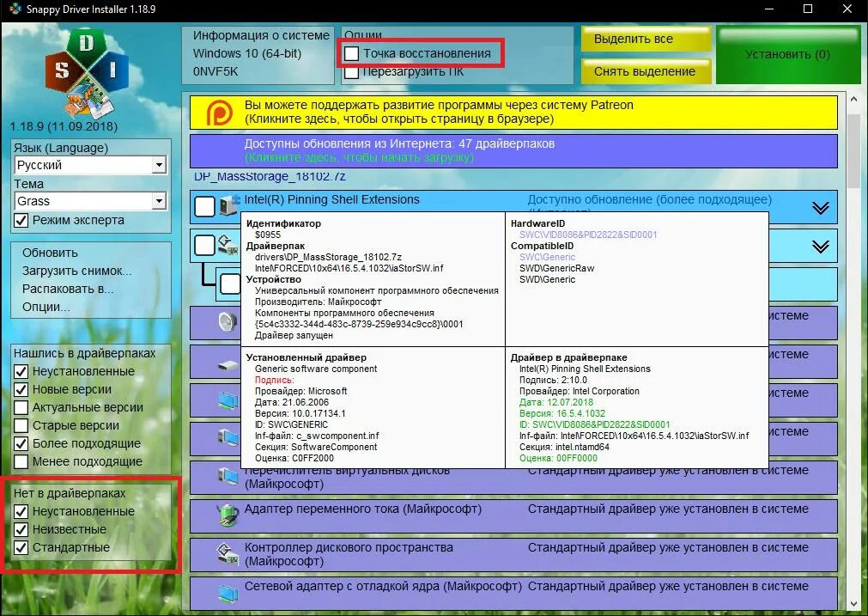
Task: Choose Распаковать в... menu entry
Action: point(68,290)
